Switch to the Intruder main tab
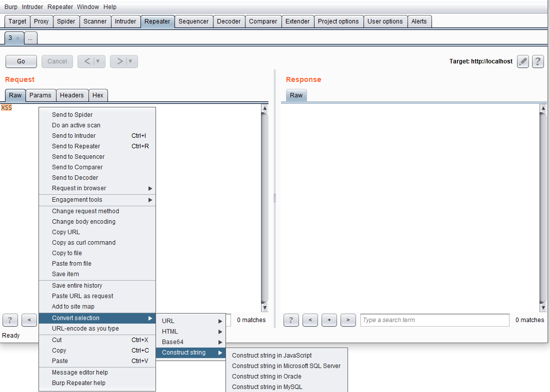550x392 pixels. tap(125, 21)
